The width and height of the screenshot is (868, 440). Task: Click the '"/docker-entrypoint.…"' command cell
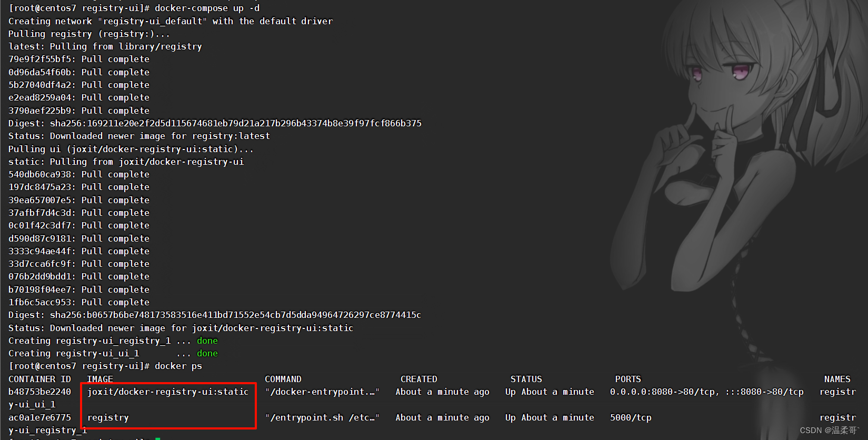tap(322, 392)
